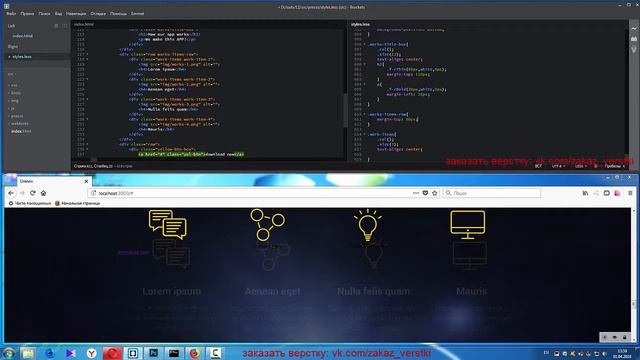The height and width of the screenshot is (360, 640).
Task: Click the Brackets app icon in title bar
Action: [x=7, y=7]
